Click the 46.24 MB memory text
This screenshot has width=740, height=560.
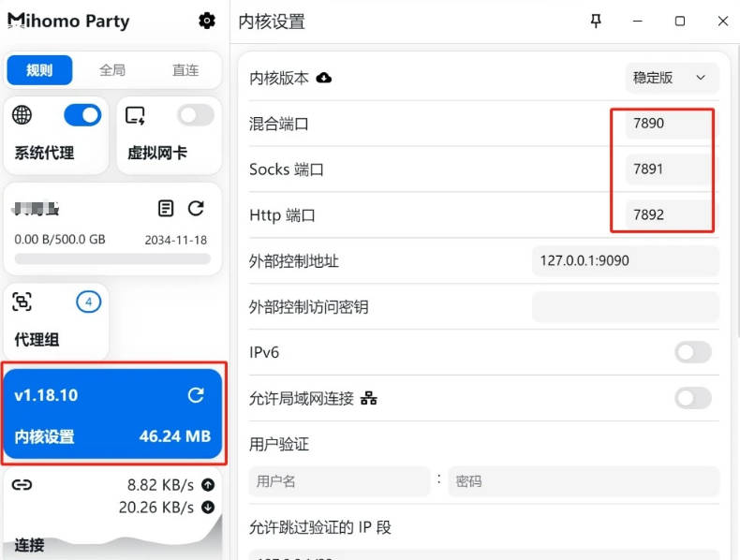(x=175, y=436)
